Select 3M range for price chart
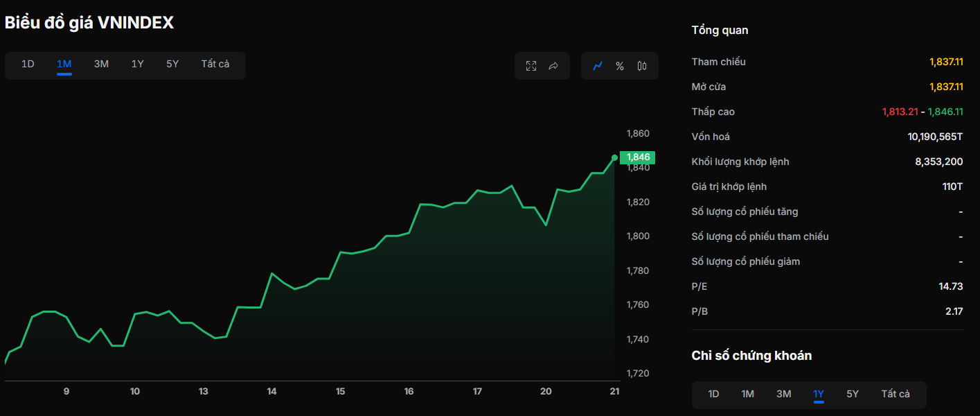 tap(101, 64)
